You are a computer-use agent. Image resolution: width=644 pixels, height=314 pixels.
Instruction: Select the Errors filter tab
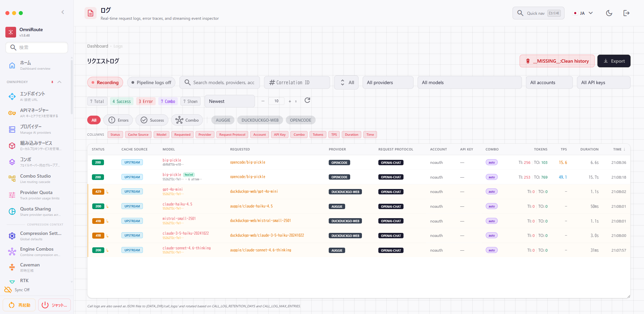coord(118,120)
